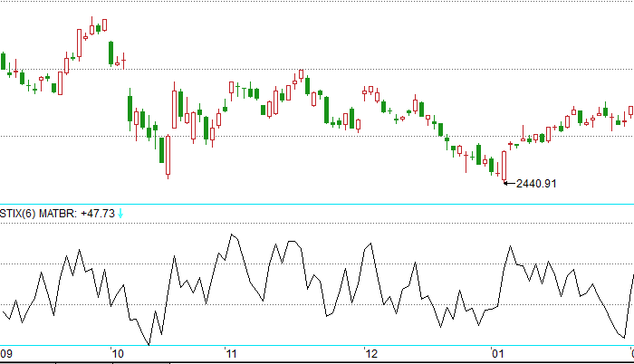
Task: Click the arrow marker pointing to 2440.91 low
Action: click(x=509, y=184)
